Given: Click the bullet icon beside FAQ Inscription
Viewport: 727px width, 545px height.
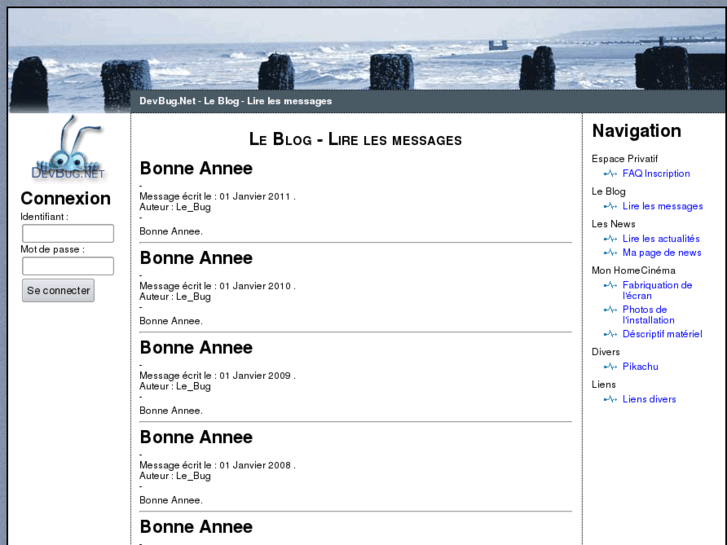Looking at the screenshot, I should pyautogui.click(x=610, y=173).
